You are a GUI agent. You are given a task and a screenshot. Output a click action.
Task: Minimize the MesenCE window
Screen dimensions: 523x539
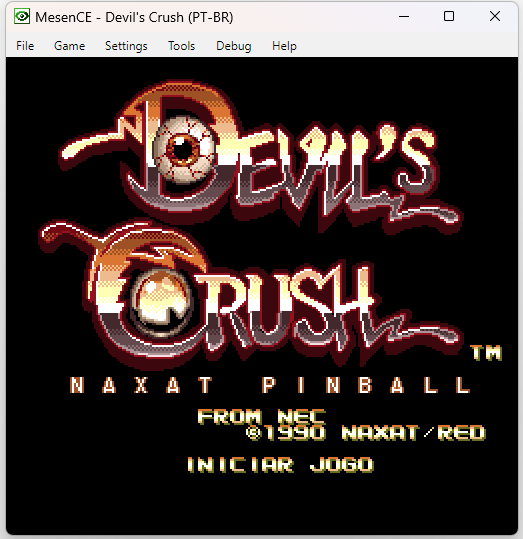[404, 16]
